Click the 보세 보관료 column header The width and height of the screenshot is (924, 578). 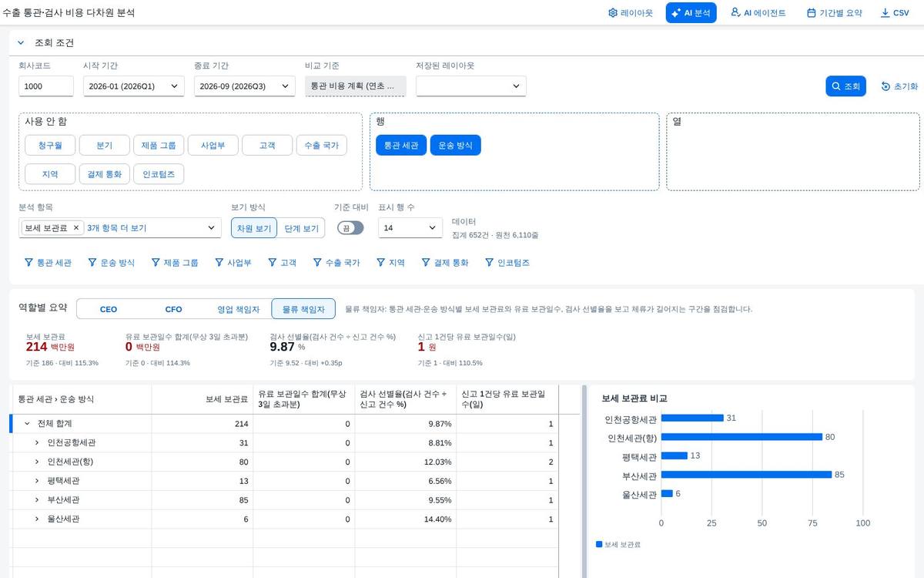(203, 399)
